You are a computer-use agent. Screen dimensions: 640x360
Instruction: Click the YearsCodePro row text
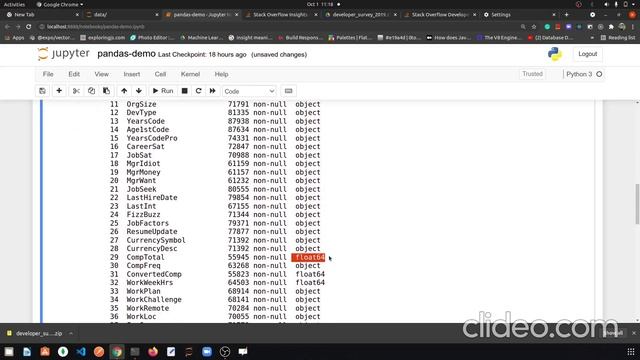point(152,138)
